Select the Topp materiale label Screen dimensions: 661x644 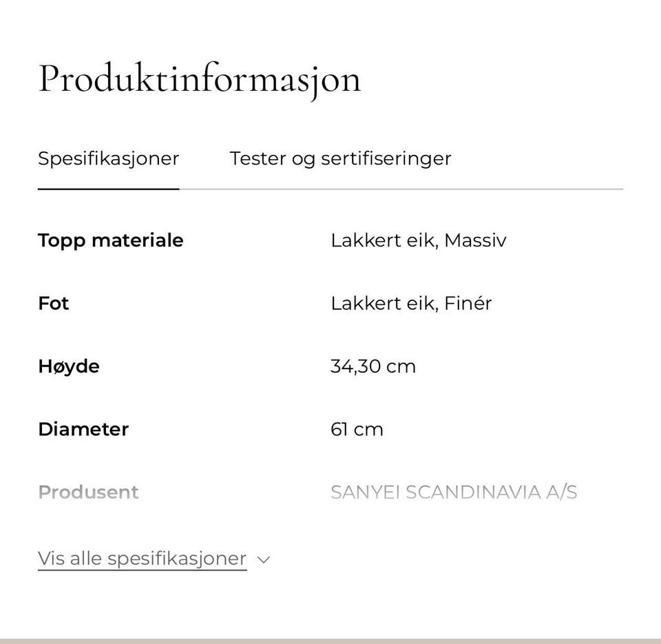click(x=110, y=241)
